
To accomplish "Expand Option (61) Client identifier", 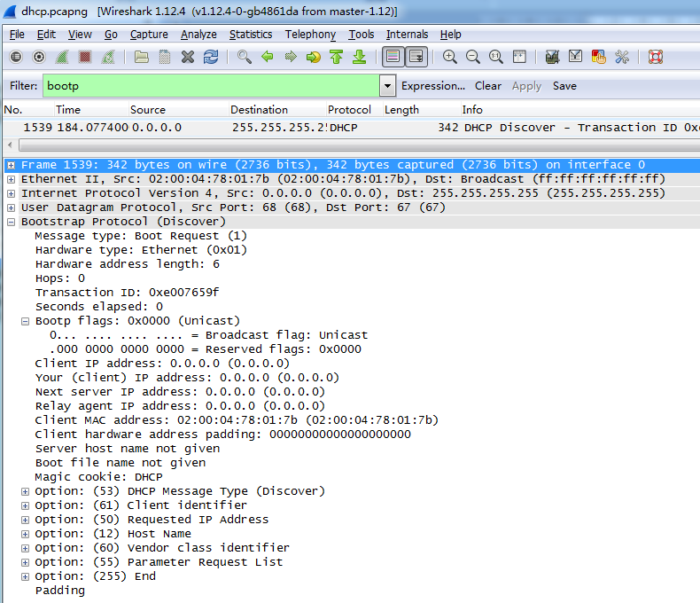I will (x=26, y=505).
